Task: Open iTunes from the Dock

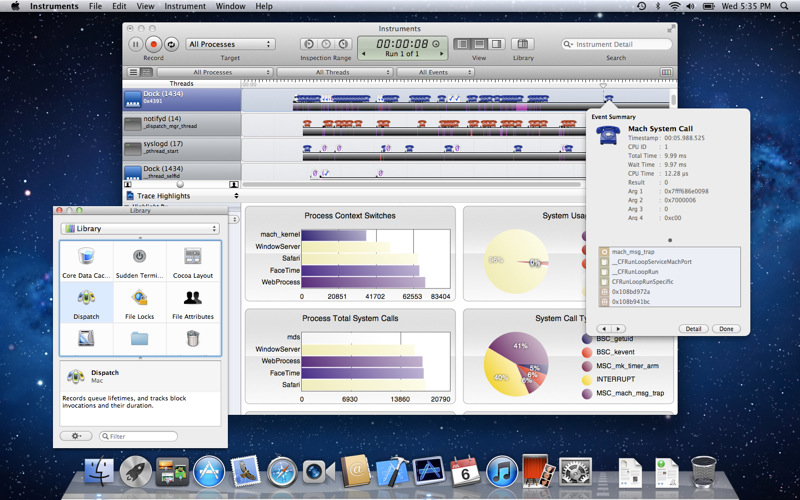Action: (x=502, y=471)
